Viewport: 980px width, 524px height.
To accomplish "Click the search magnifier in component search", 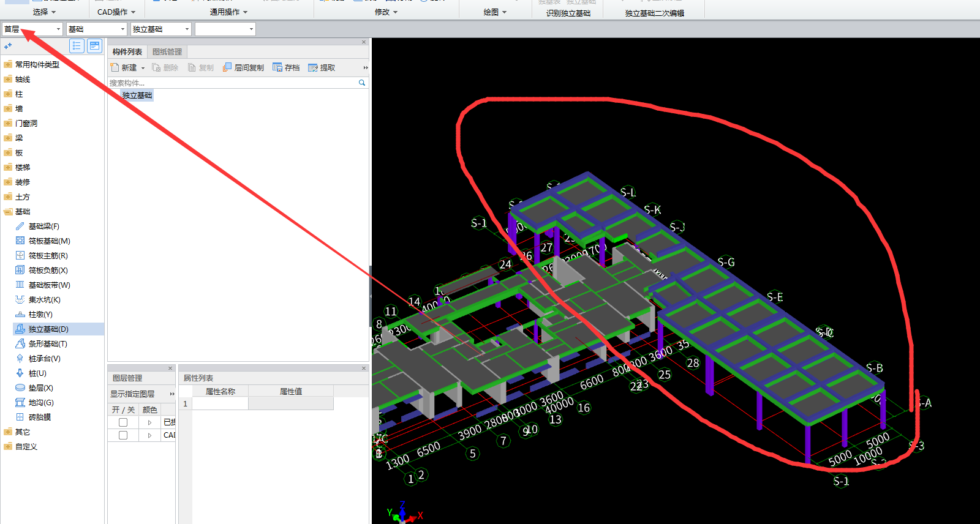I will click(362, 83).
